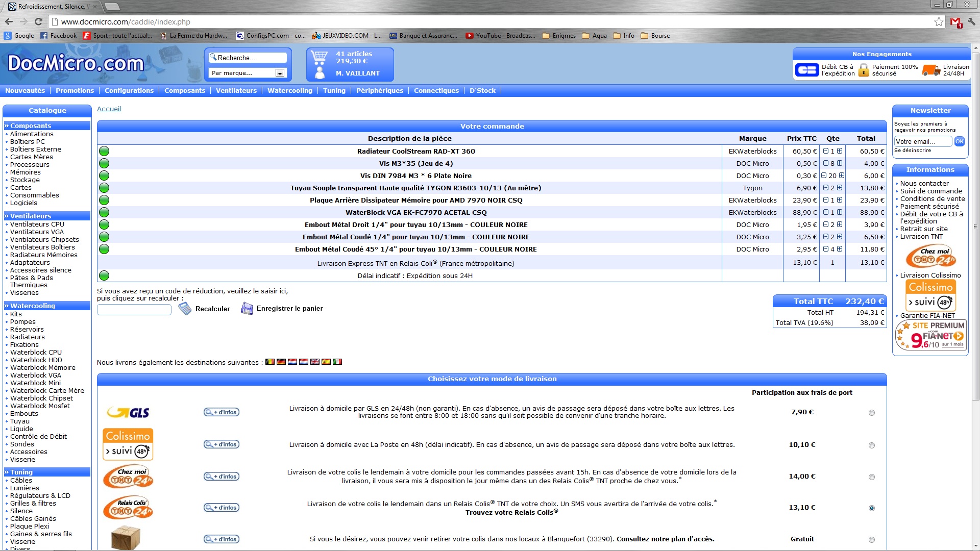This screenshot has height=551, width=980.
Task: Open the Watercooling menu tab
Action: click(289, 90)
